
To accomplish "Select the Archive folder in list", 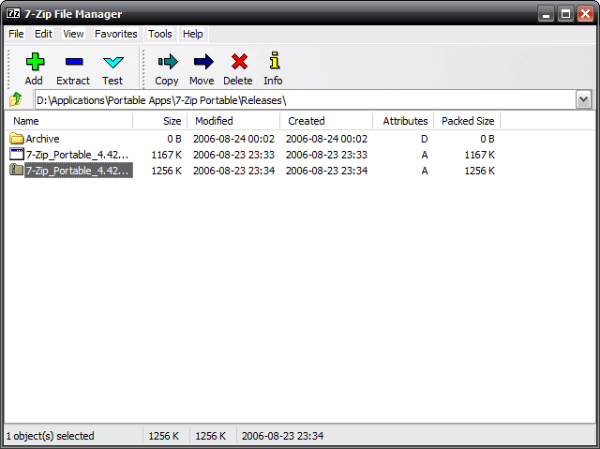I will 43,139.
